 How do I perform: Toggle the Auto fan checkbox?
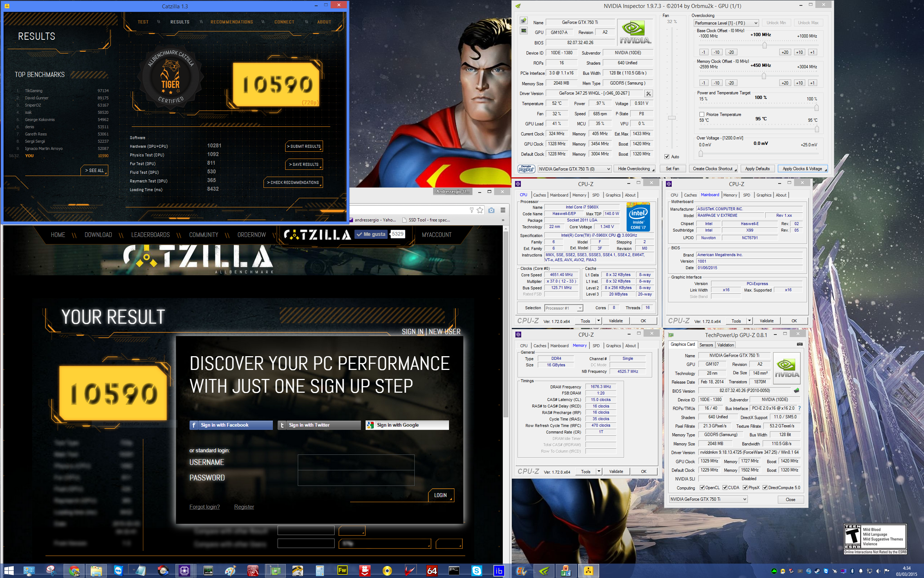(x=667, y=157)
